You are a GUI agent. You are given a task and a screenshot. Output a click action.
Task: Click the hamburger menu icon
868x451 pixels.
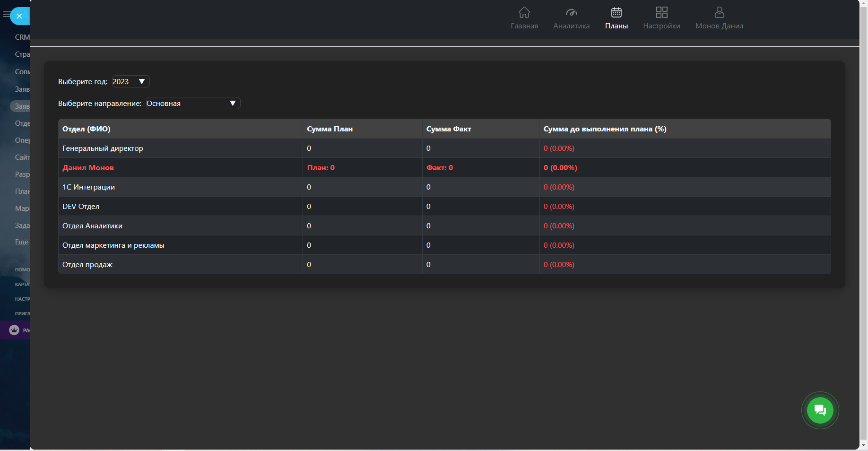pyautogui.click(x=6, y=15)
